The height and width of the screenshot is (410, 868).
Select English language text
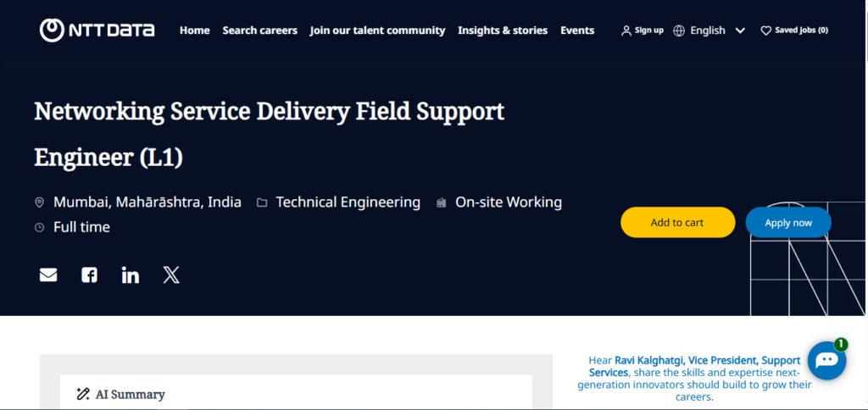[708, 30]
